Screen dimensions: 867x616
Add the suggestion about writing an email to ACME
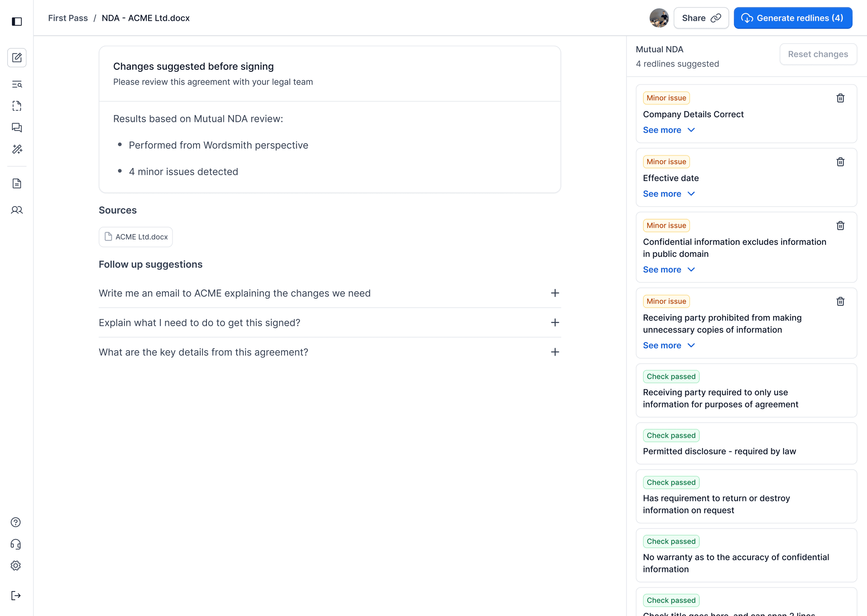[x=555, y=293]
